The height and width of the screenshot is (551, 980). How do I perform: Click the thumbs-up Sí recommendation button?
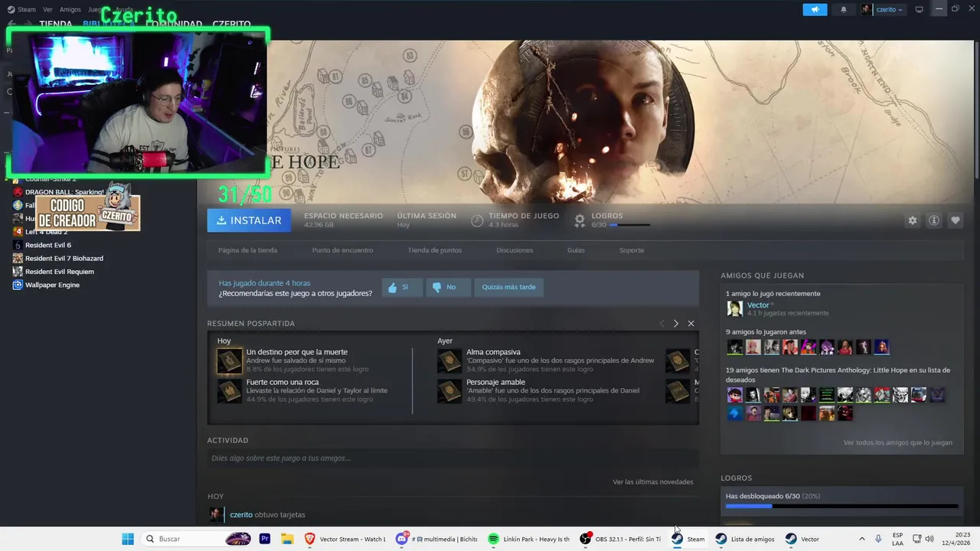[x=402, y=287]
